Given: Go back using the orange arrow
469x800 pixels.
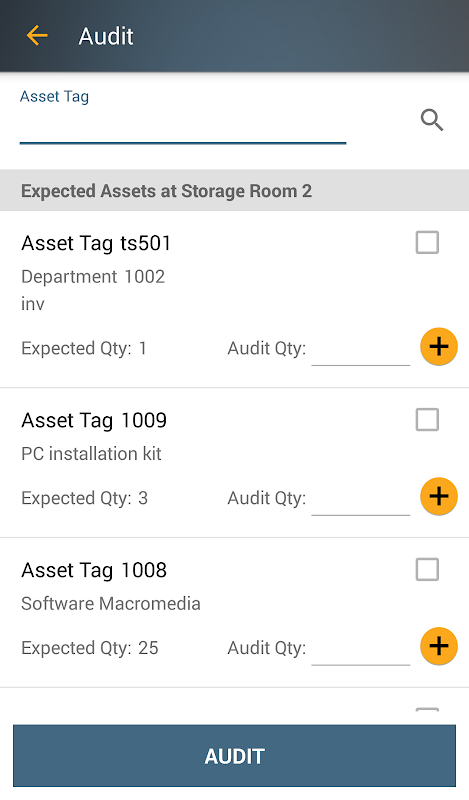Looking at the screenshot, I should click(x=37, y=36).
